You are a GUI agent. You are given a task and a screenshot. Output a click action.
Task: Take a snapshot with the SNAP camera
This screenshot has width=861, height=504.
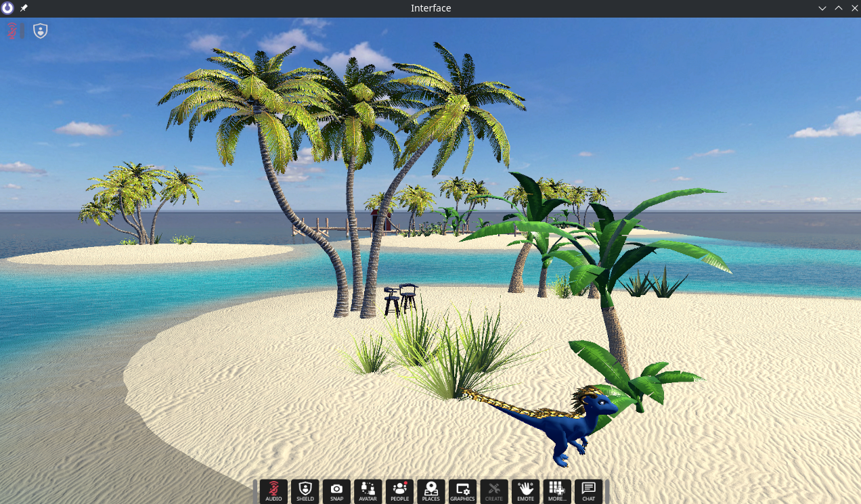click(336, 491)
